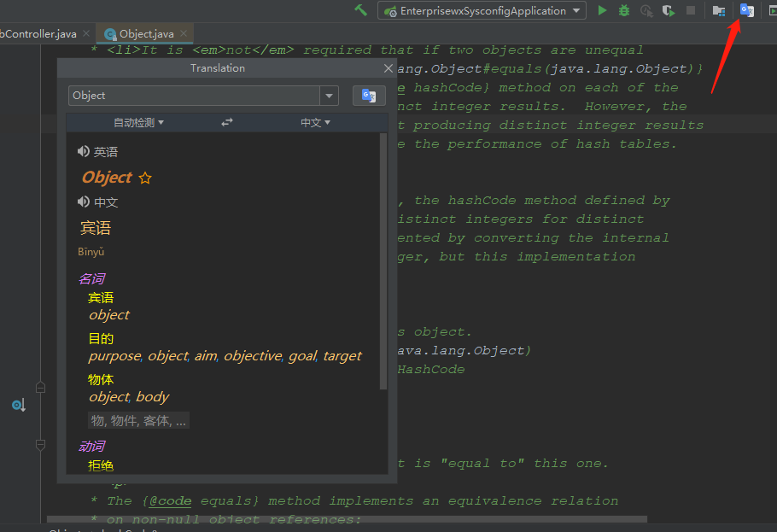This screenshot has width=777, height=532.
Task: Click the orange Object source word
Action: coord(107,177)
